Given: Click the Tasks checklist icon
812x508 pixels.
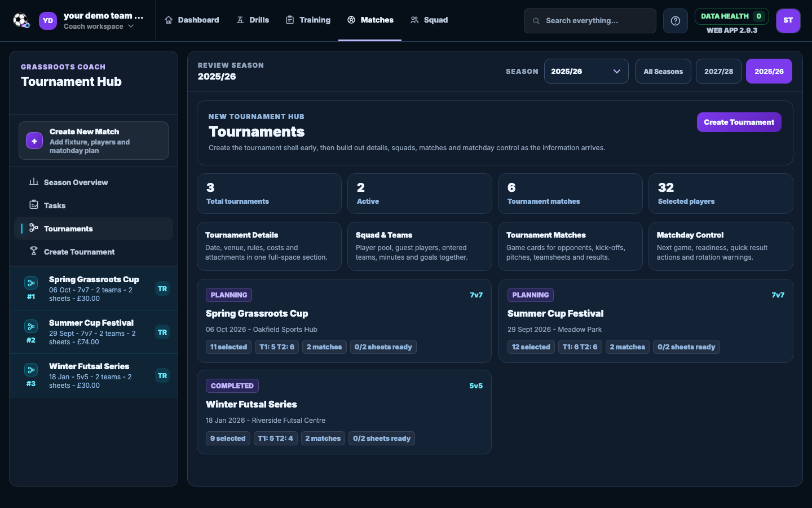Looking at the screenshot, I should click(x=34, y=205).
